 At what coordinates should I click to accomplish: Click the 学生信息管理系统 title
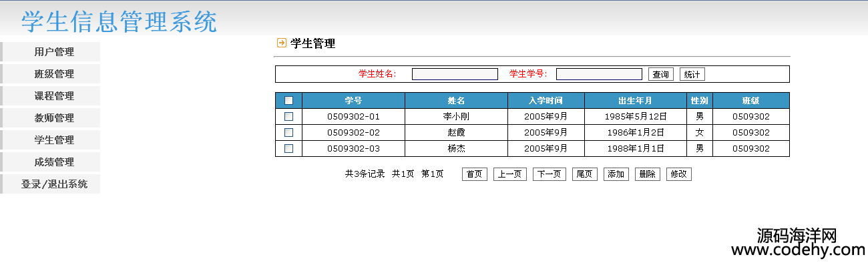[x=119, y=22]
